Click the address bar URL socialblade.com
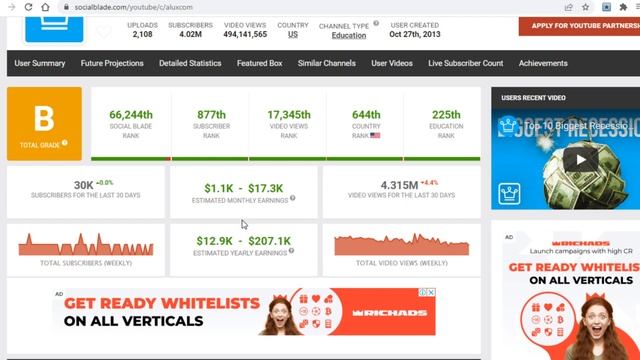The image size is (640, 360). click(134, 7)
